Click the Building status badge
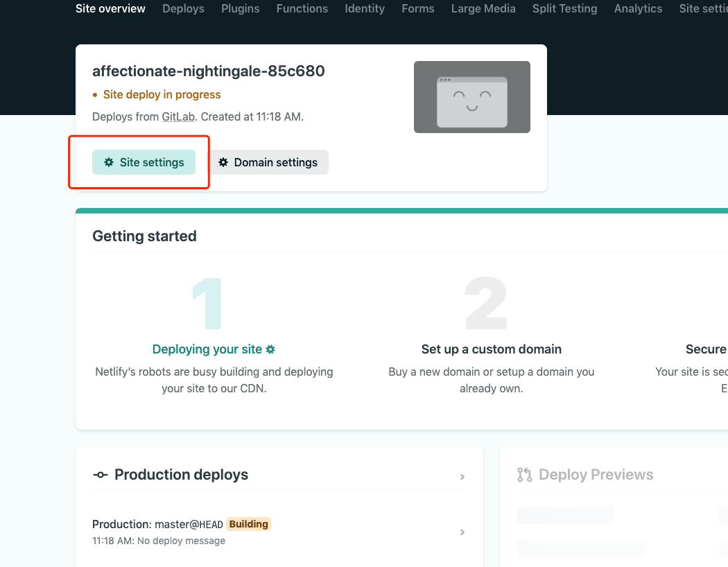 [248, 524]
